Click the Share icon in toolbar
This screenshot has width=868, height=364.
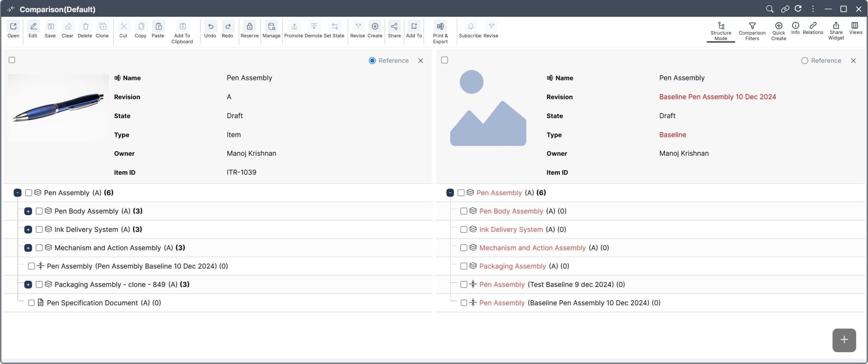coord(394,26)
